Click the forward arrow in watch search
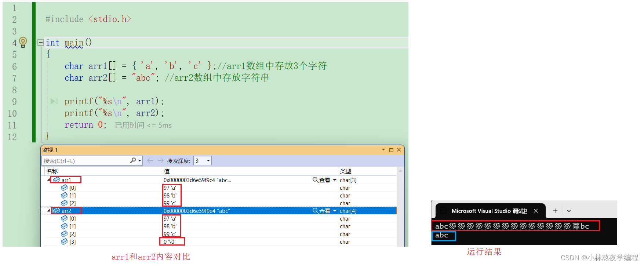 [160, 161]
